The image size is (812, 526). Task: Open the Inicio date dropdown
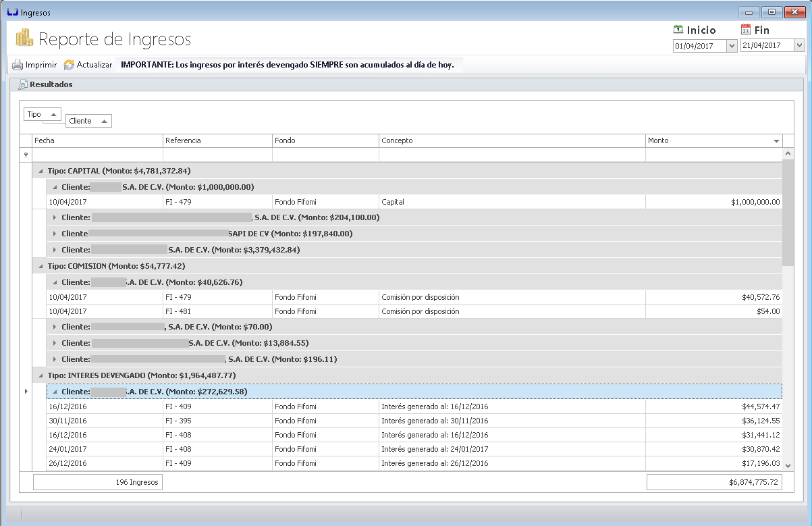pos(731,45)
